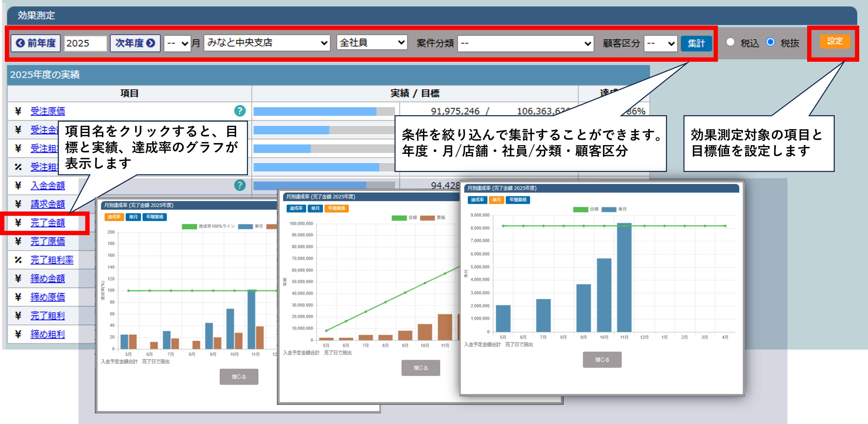The image size is (868, 424).
Task: Expand the 全社員 employee dropdown
Action: (x=372, y=43)
